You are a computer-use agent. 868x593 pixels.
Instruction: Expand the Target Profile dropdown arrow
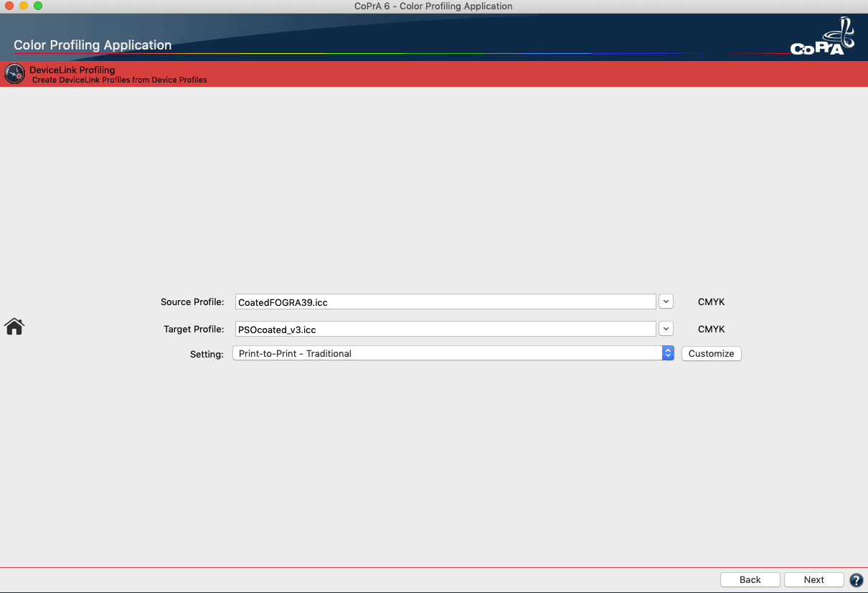coord(666,329)
